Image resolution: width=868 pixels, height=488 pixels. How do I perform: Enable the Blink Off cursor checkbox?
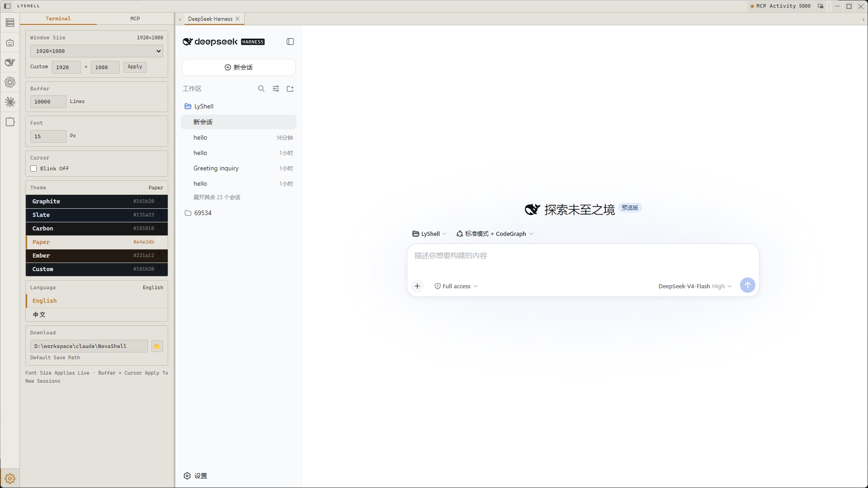(33, 169)
